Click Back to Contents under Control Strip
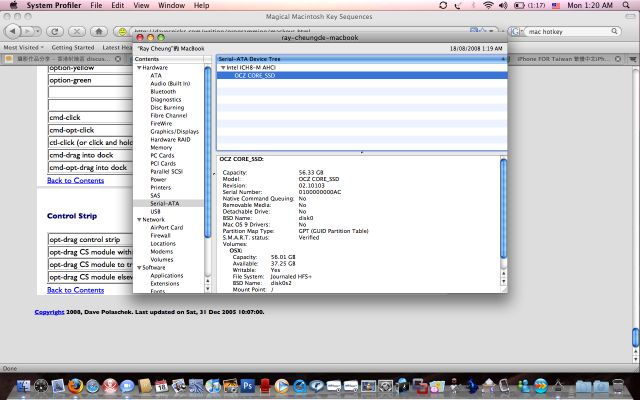This screenshot has height=400, width=640. (x=76, y=290)
